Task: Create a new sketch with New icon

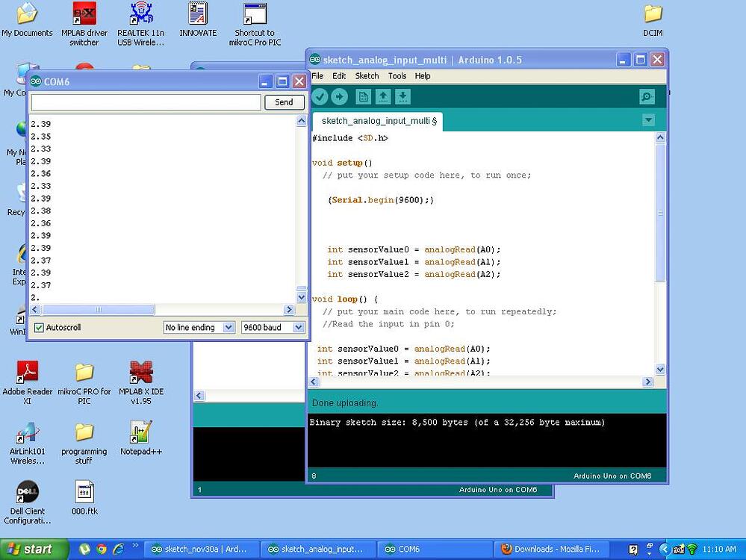Action: pos(364,96)
